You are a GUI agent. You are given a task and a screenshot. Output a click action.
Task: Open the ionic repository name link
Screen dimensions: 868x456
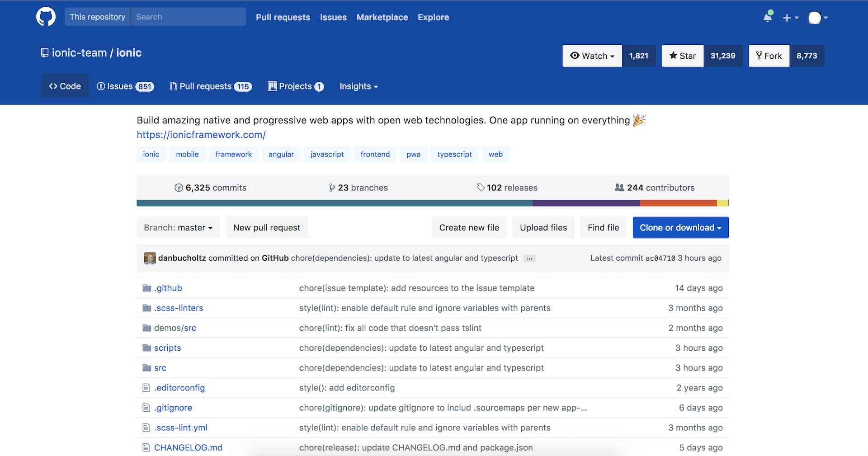point(129,53)
